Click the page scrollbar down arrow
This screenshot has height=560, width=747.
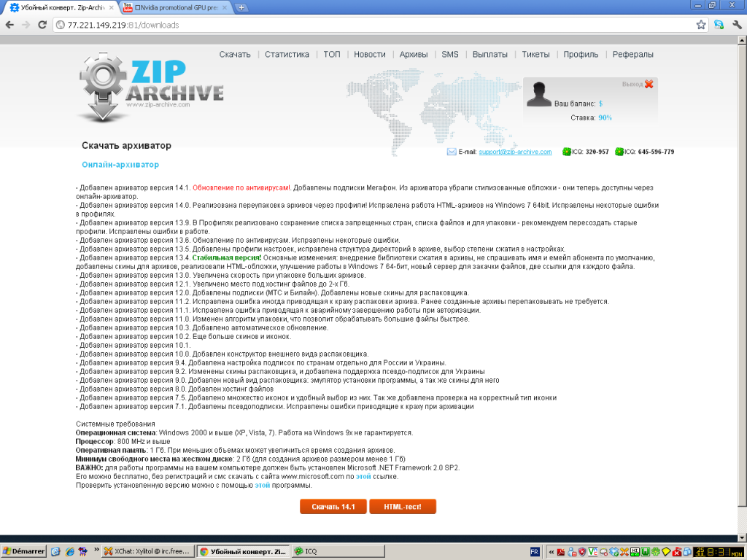pyautogui.click(x=742, y=538)
